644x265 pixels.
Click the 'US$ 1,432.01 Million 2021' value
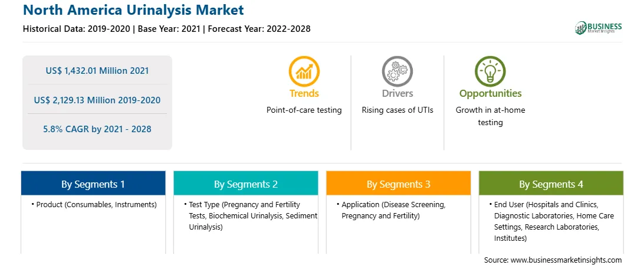coord(97,70)
